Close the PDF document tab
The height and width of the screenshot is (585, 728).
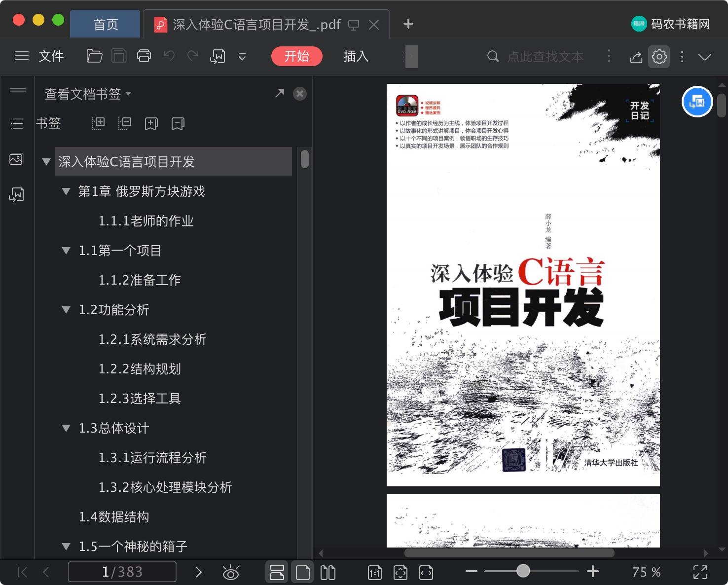(x=374, y=25)
